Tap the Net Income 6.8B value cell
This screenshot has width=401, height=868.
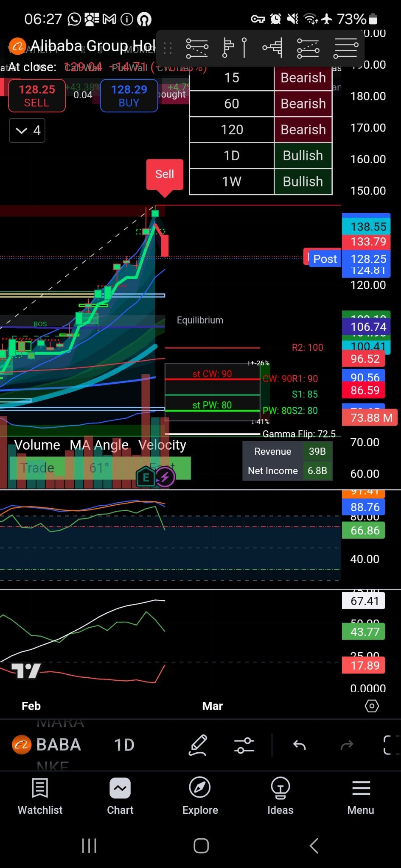tap(317, 471)
